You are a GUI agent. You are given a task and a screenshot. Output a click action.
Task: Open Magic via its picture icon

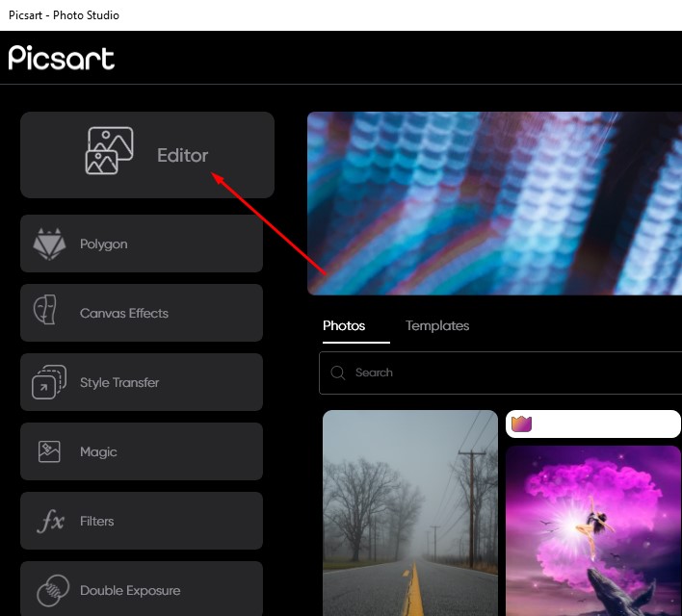click(x=49, y=451)
